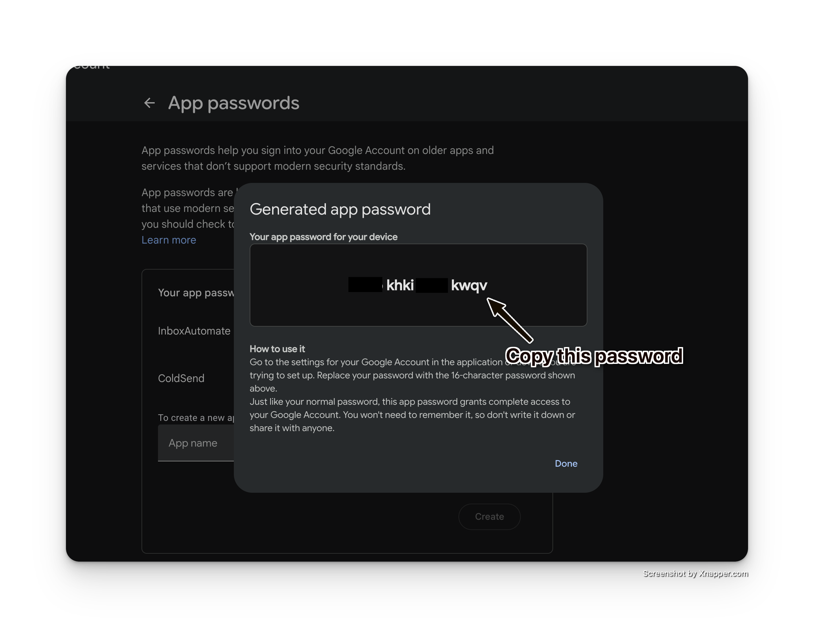This screenshot has height=644, width=814.
Task: Open the Learn more link
Action: 169,240
